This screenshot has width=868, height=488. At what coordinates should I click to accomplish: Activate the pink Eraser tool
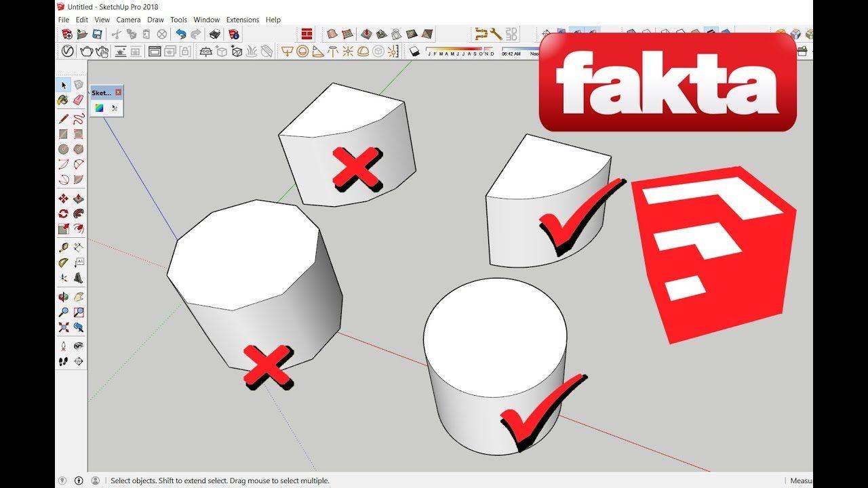(x=79, y=100)
